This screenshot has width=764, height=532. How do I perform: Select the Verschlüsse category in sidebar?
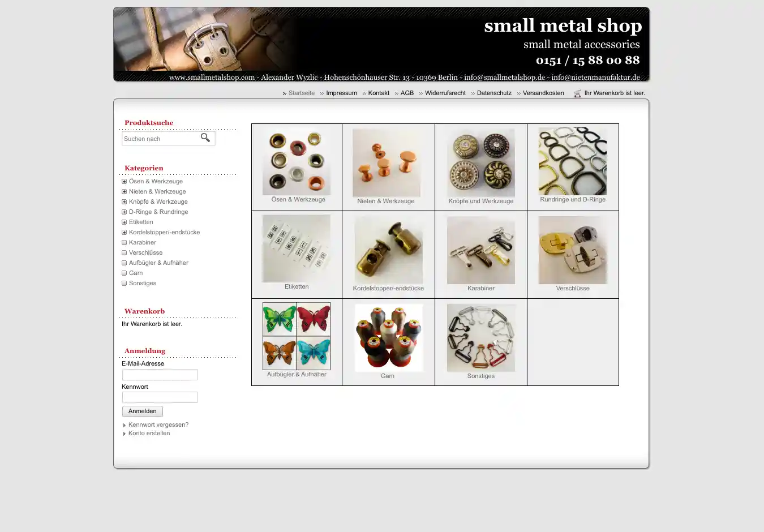pos(145,253)
